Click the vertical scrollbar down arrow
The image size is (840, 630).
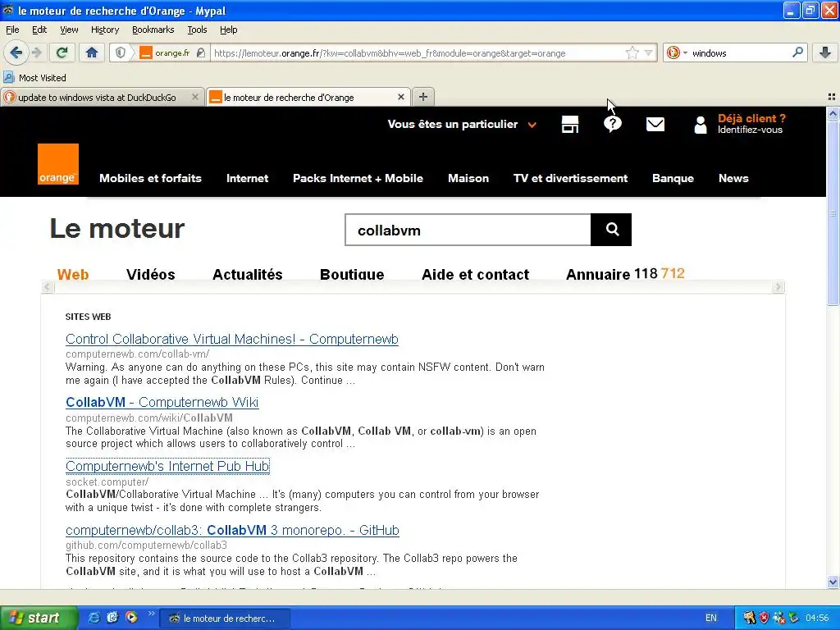[833, 582]
